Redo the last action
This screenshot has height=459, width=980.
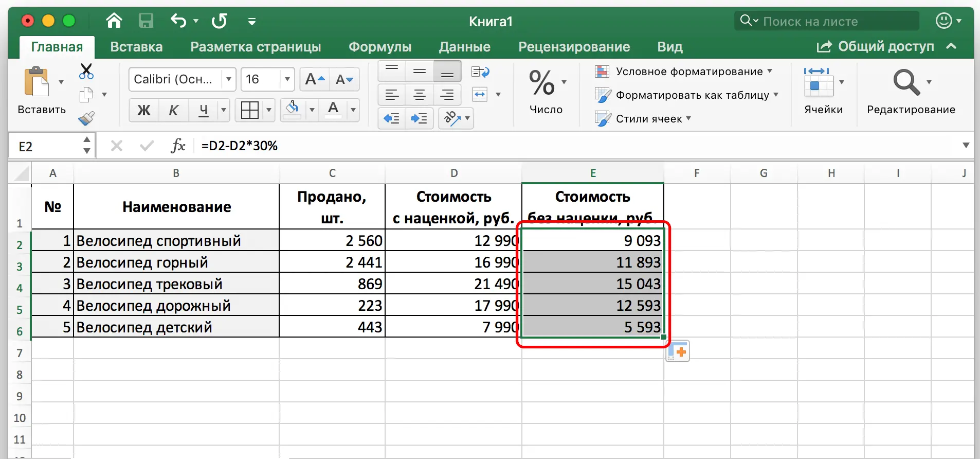220,21
